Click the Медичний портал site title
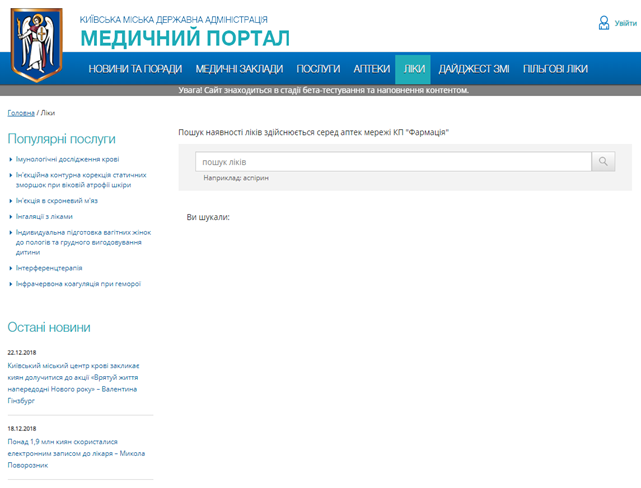The height and width of the screenshot is (488, 641). [x=185, y=38]
